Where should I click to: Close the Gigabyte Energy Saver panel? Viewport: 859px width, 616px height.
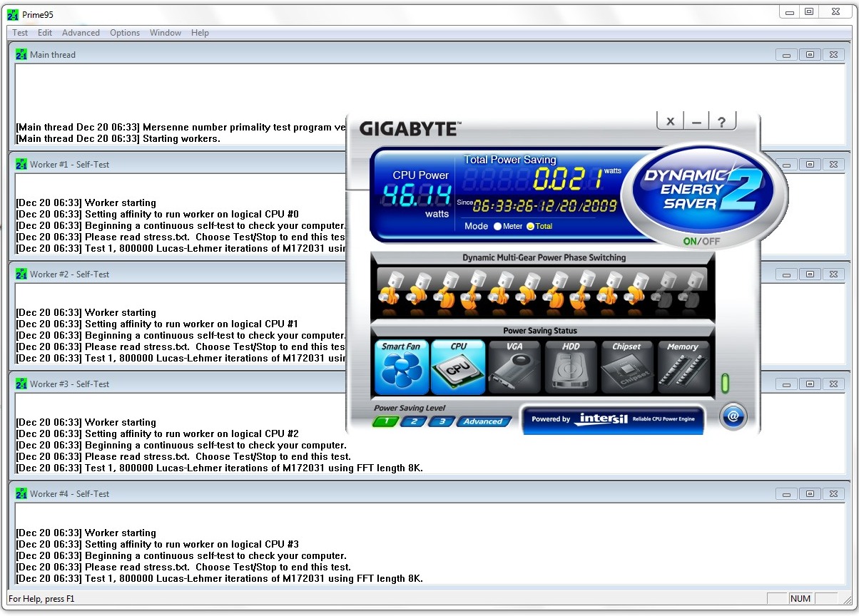click(670, 122)
